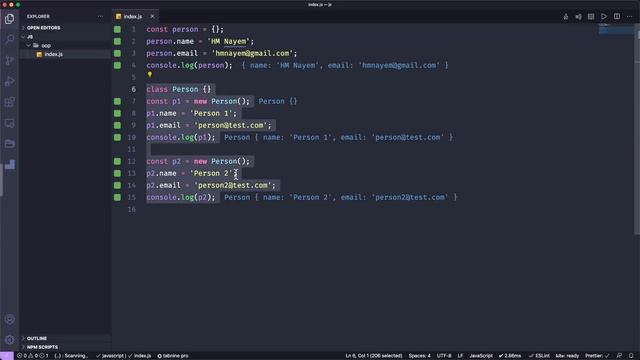This screenshot has width=640, height=360.
Task: Click 'const p2 = new Person();' on line 12
Action: [x=198, y=161]
